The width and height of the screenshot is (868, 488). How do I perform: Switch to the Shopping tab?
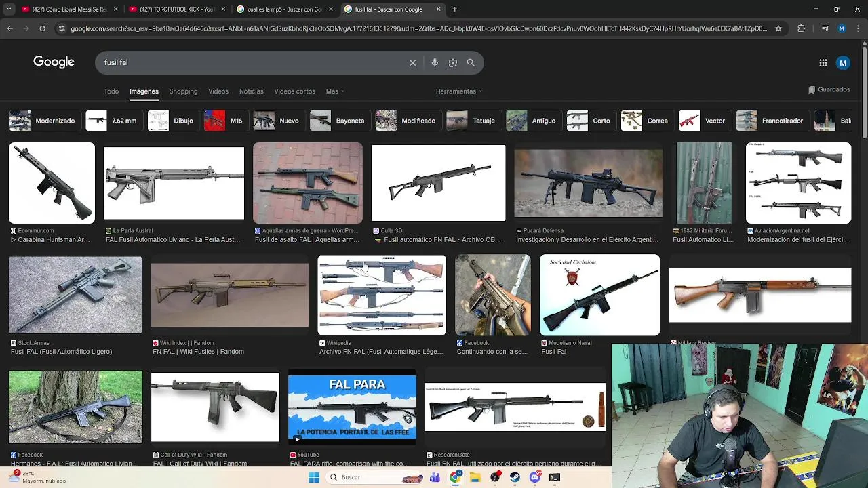tap(183, 91)
